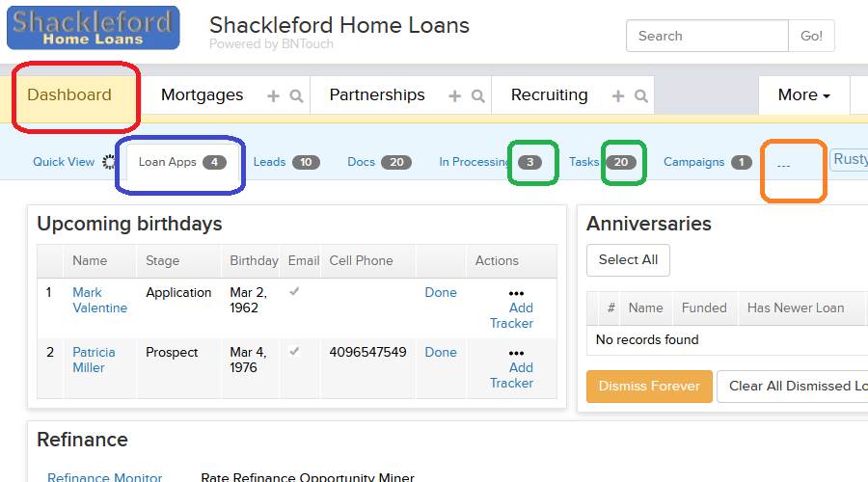Click the plus icon next to Mortgages
The width and height of the screenshot is (868, 482).
273,96
